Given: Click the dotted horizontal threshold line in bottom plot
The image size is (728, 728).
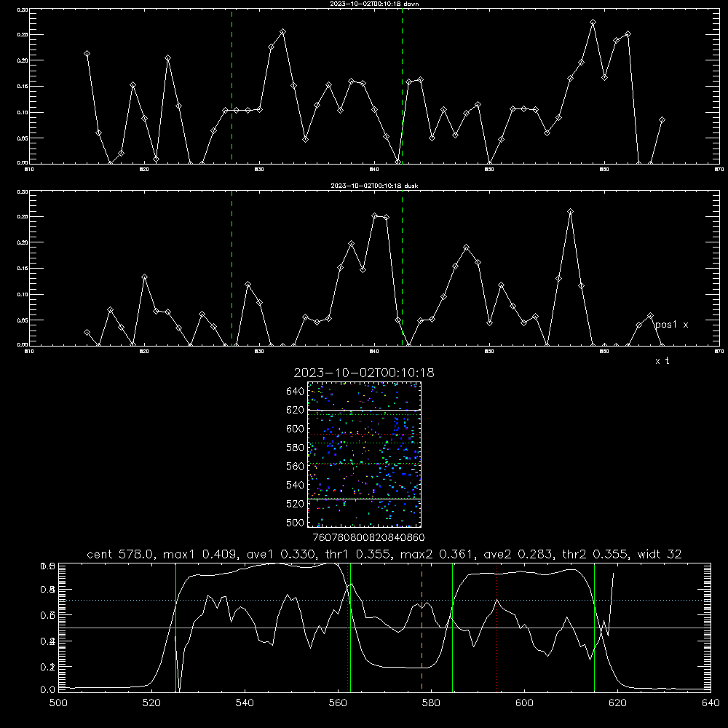Looking at the screenshot, I should tap(384, 601).
